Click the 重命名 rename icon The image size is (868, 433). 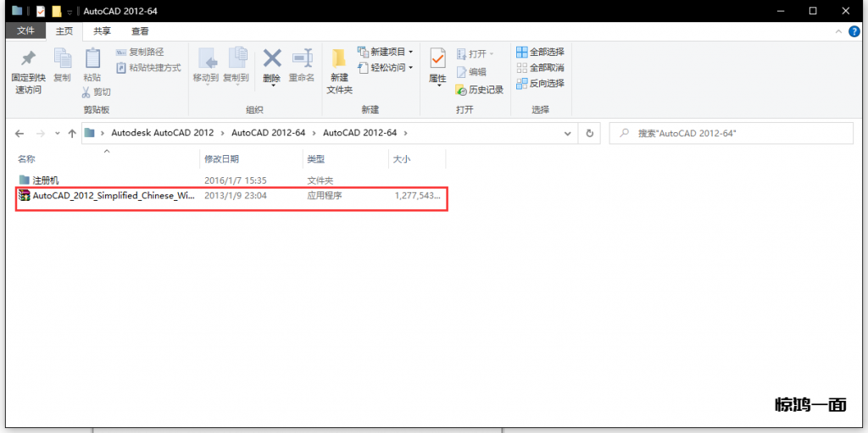(x=302, y=58)
